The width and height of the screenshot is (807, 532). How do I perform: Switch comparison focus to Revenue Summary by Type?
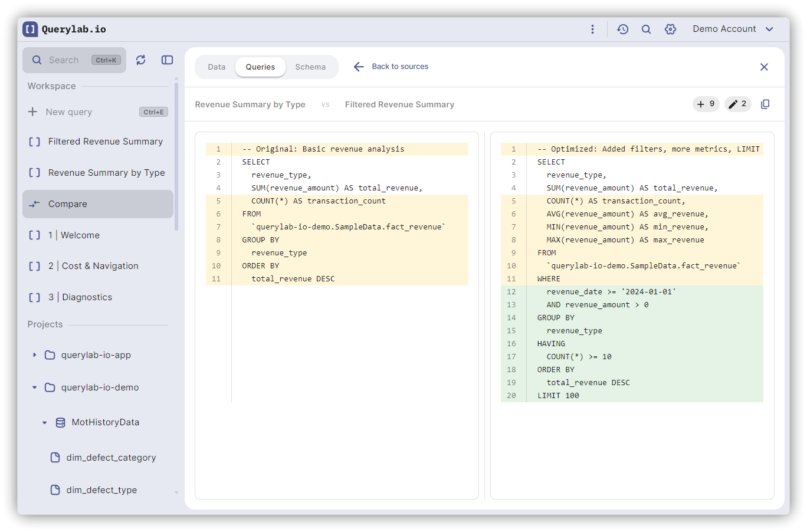[250, 104]
